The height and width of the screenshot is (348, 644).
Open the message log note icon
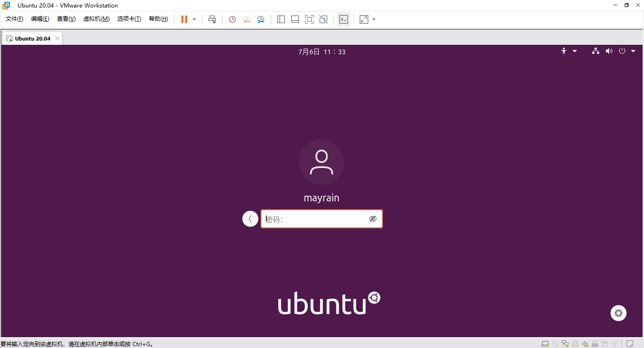(x=630, y=344)
